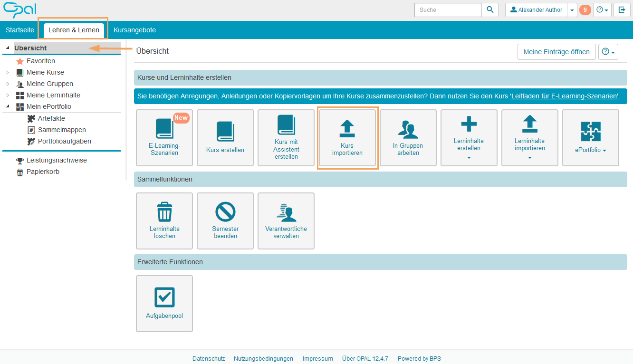Open the Lerninhalte erstellen dropdown
The width and height of the screenshot is (633, 364).
coord(469,138)
